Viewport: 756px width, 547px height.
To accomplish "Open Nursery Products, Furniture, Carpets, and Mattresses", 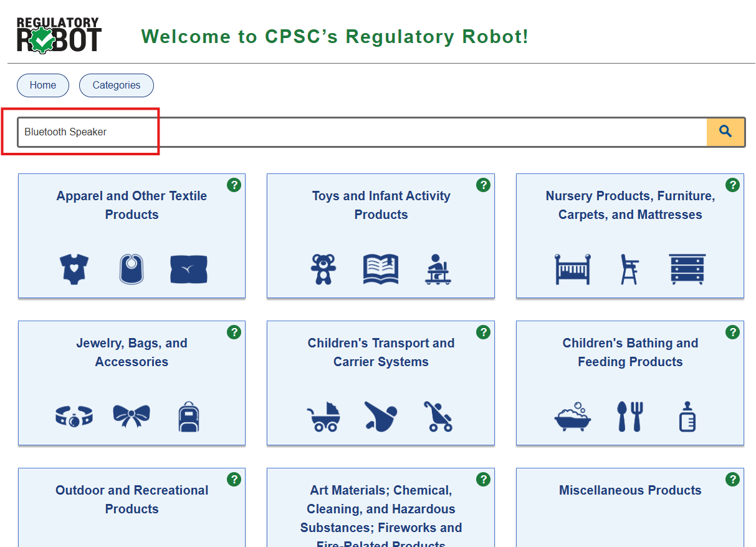I will 630,236.
